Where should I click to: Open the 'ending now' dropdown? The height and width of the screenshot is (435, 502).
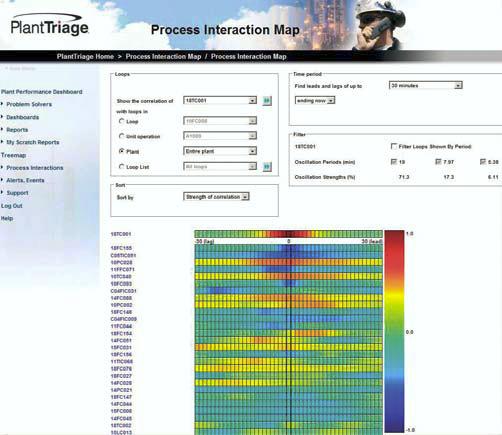[x=315, y=100]
